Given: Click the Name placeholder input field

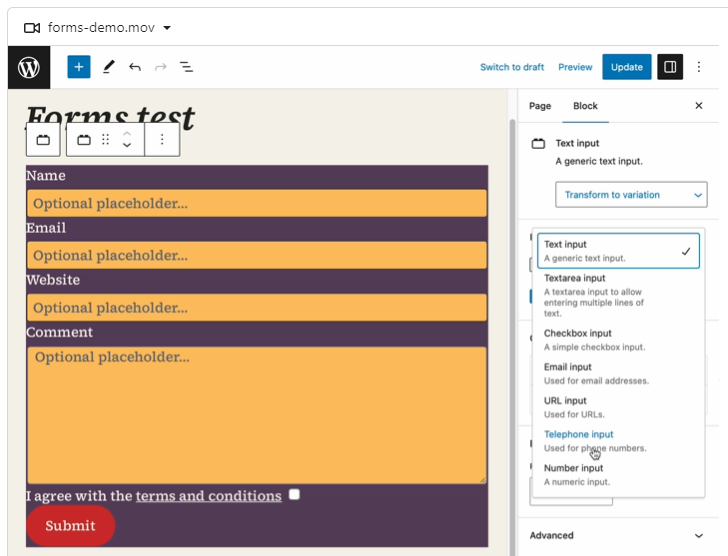Looking at the screenshot, I should 256,203.
